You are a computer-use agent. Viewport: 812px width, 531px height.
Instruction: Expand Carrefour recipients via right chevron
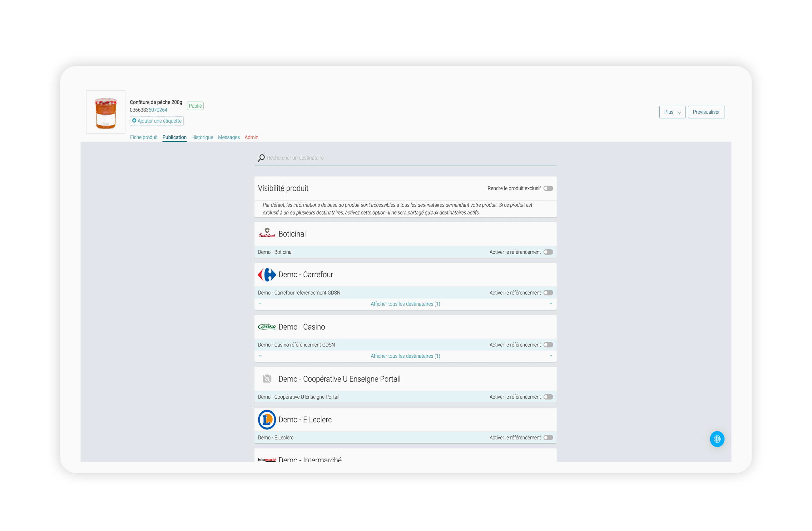click(x=550, y=303)
